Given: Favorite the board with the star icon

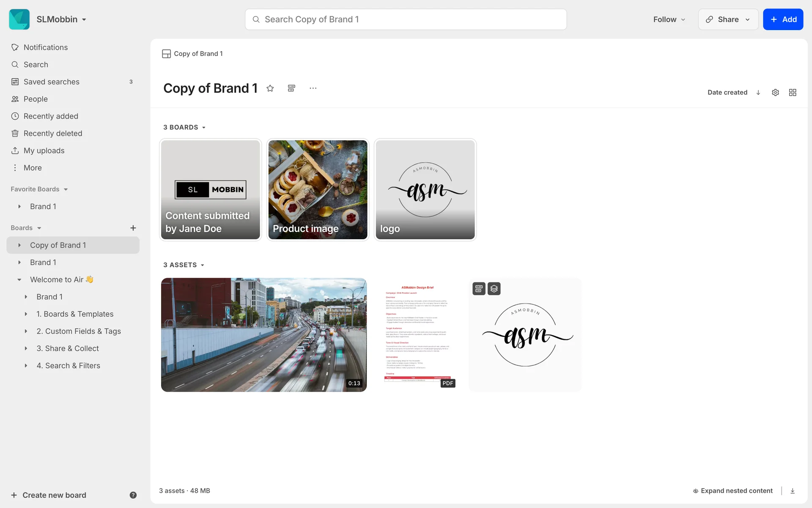Looking at the screenshot, I should [270, 88].
